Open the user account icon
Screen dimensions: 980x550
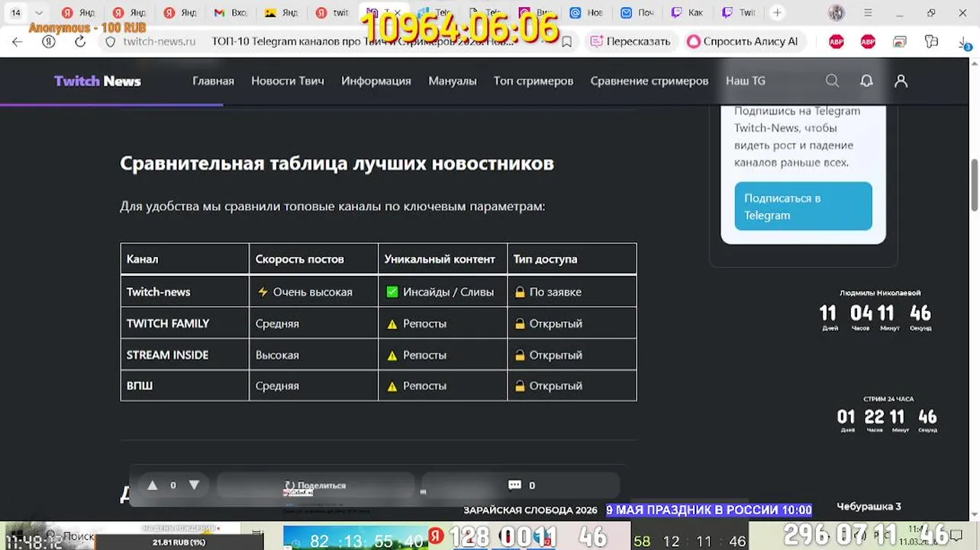pos(901,81)
